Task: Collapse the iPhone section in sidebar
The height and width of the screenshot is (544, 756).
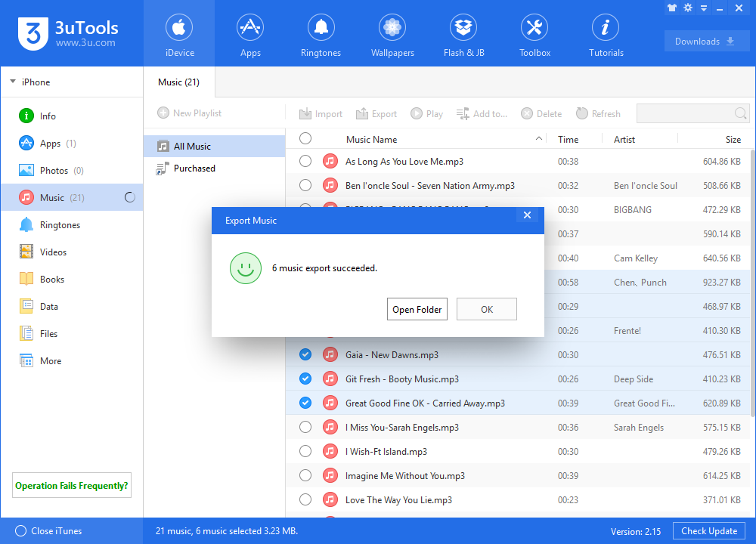Action: [13, 82]
